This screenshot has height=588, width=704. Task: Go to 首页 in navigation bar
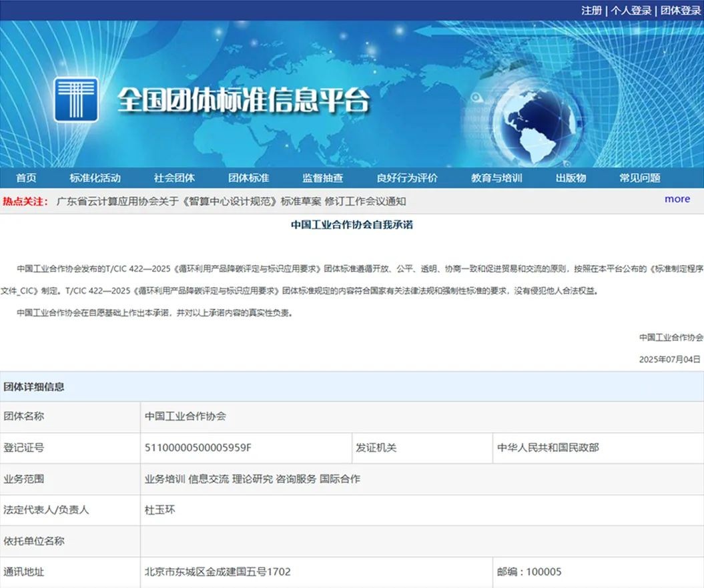26,178
